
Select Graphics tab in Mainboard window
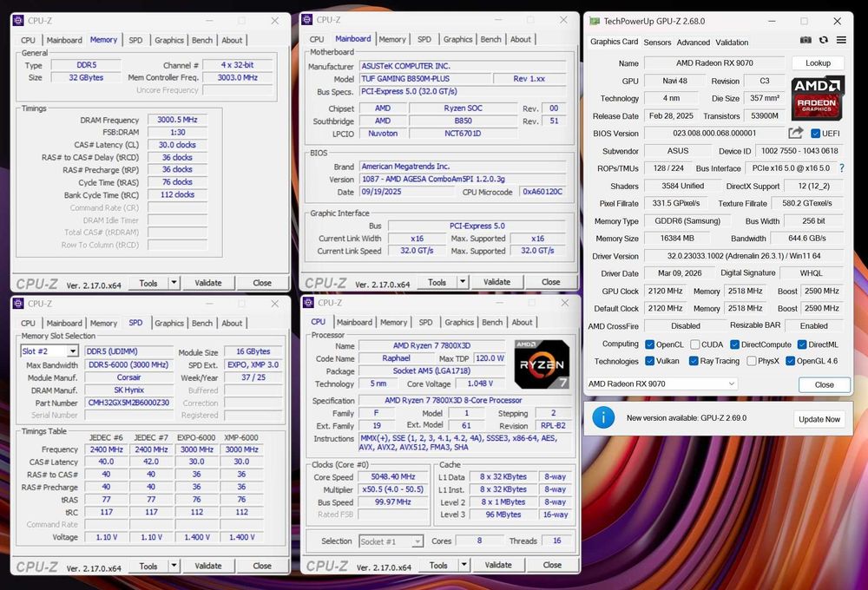tap(457, 39)
